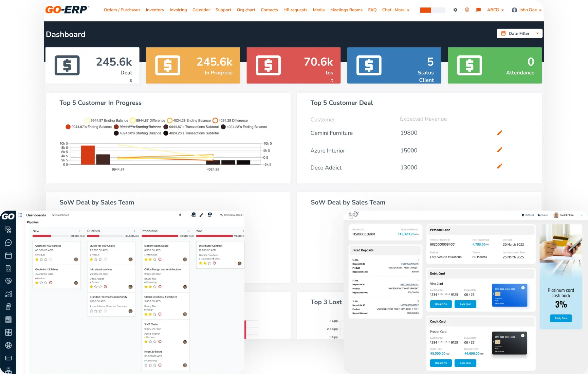
Task: Open the John Doe user dropdown
Action: [x=526, y=10]
